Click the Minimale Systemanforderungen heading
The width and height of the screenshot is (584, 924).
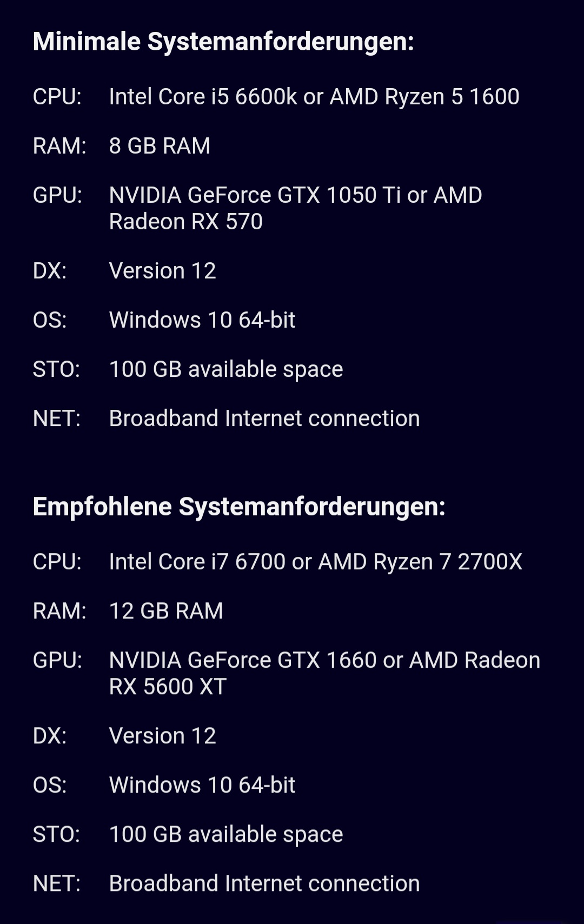click(x=223, y=42)
